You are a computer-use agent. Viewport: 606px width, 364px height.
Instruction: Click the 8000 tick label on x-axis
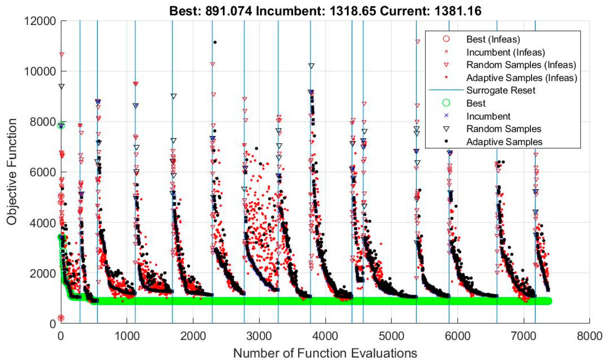point(589,336)
